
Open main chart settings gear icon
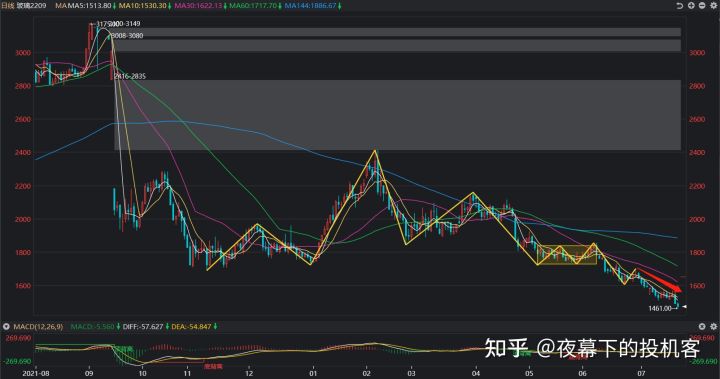pyautogui.click(x=713, y=6)
